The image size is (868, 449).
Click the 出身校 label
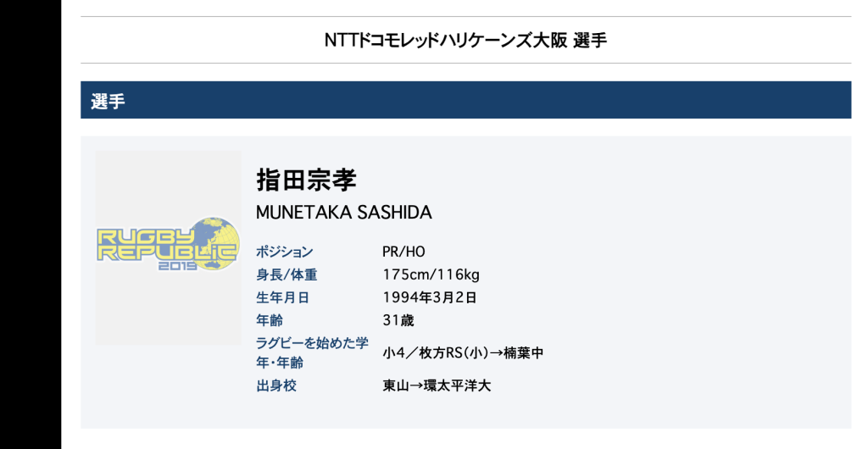tap(275, 385)
